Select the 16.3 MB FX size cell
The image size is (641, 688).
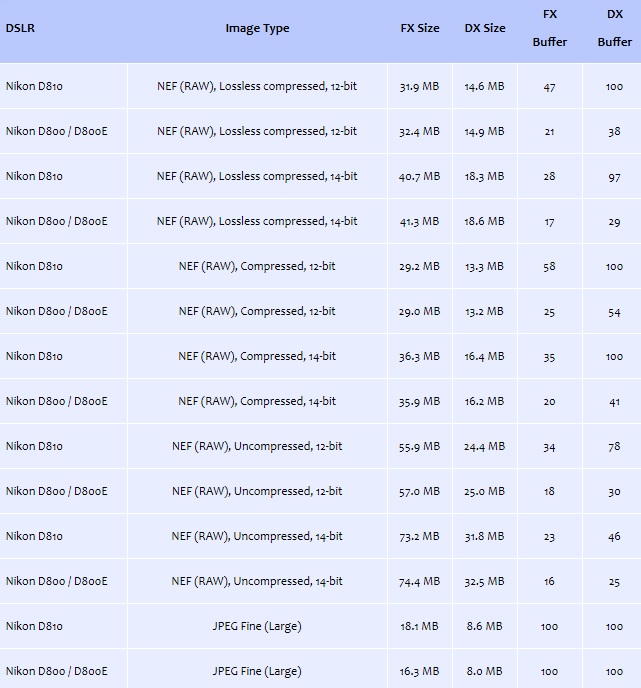click(419, 672)
